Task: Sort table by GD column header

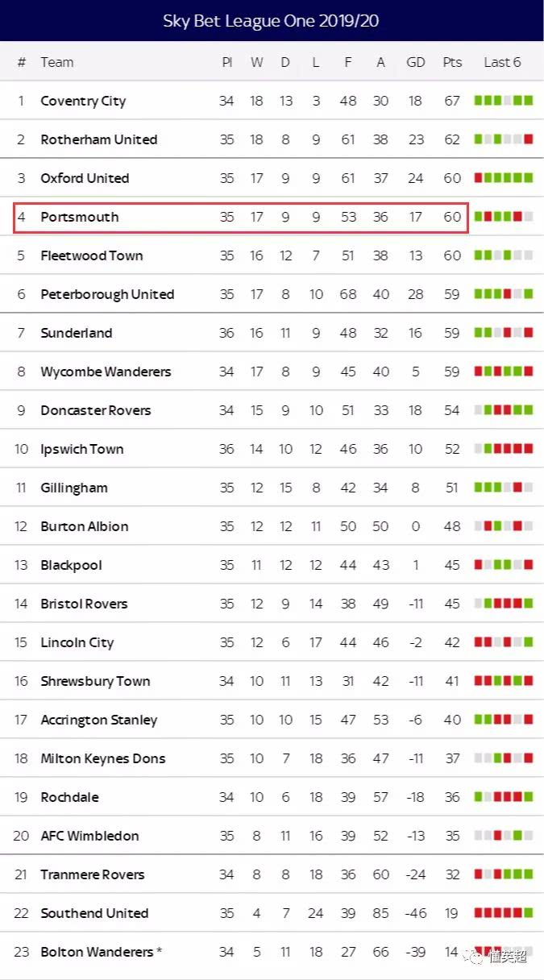Action: click(x=416, y=62)
